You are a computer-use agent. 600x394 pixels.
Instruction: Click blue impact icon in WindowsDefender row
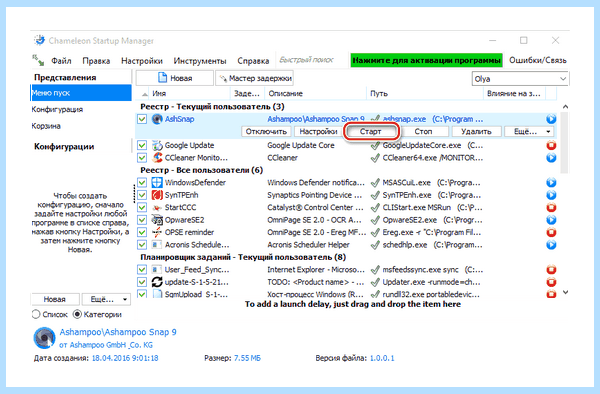[551, 182]
